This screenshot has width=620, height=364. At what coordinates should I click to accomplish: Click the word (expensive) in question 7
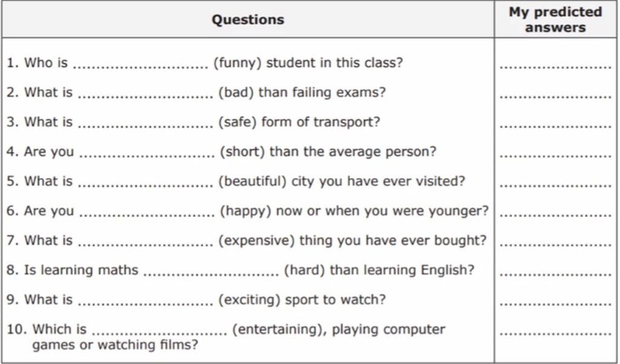pos(257,241)
